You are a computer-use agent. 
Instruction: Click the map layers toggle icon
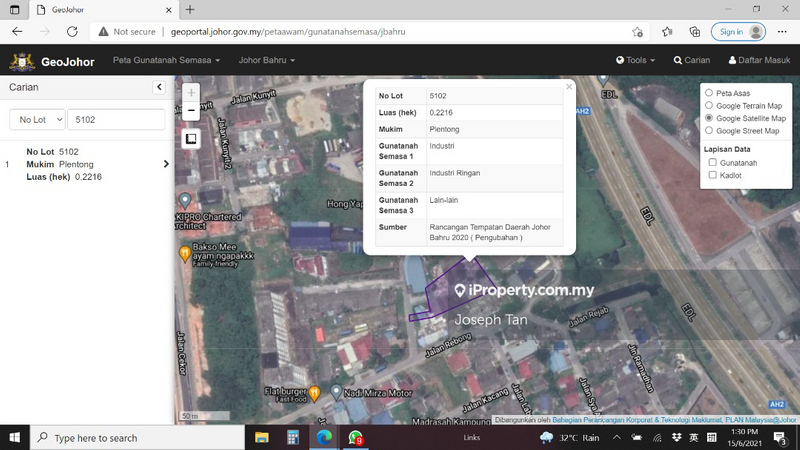(191, 139)
